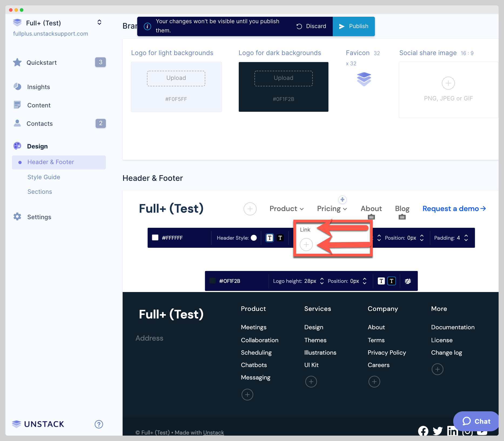Click footer Unstack branding toggle icon
This screenshot has height=441, width=504.
click(408, 281)
